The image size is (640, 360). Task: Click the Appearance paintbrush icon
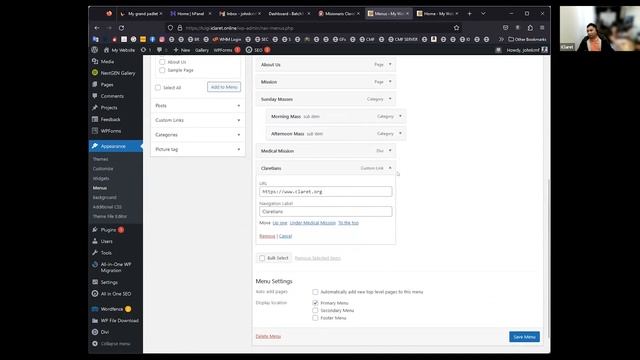[95, 146]
